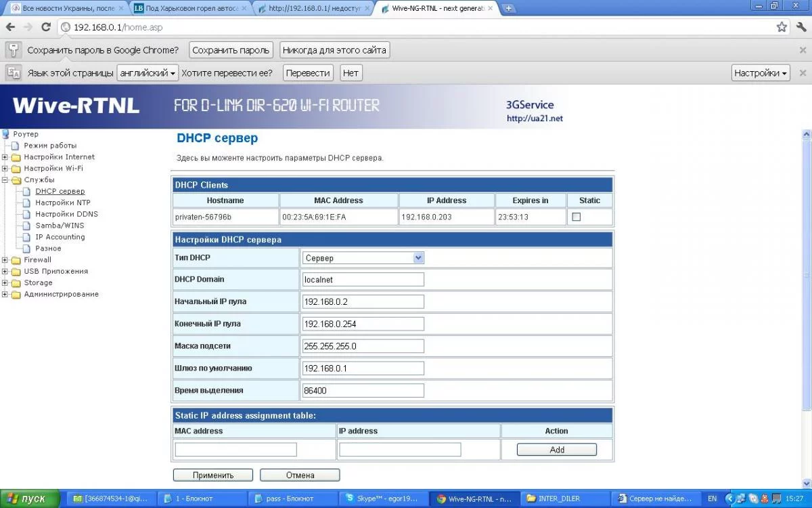Image resolution: width=812 pixels, height=508 pixels.
Task: Click the Перевести button
Action: pyautogui.click(x=308, y=72)
